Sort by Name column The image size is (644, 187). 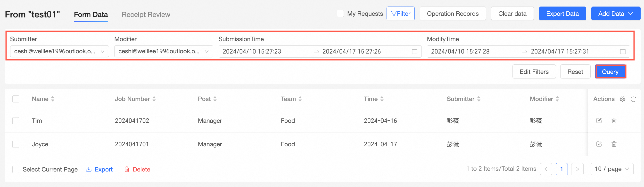(x=52, y=99)
